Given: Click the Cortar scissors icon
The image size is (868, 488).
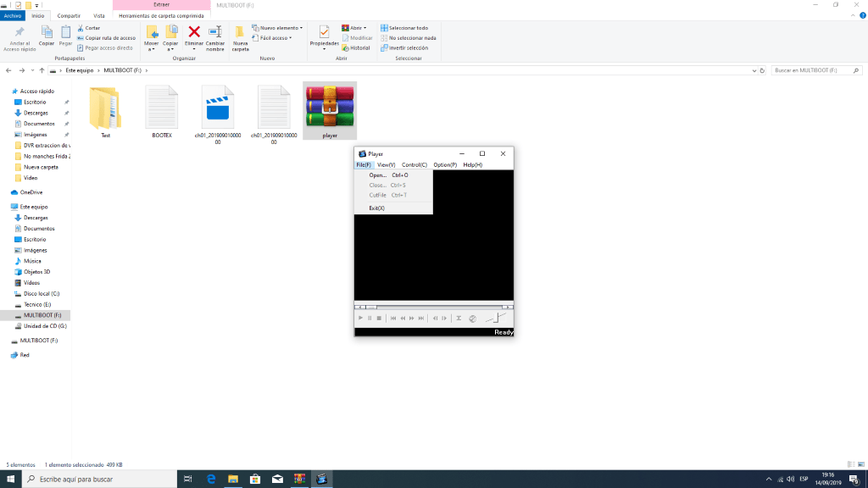Looking at the screenshot, I should [81, 28].
